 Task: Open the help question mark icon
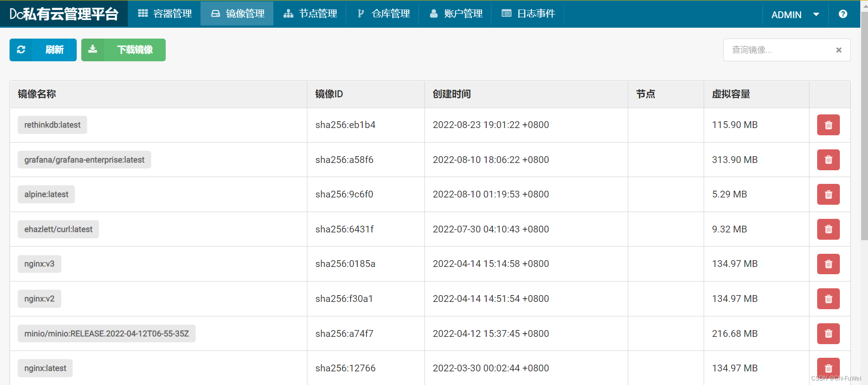tap(843, 14)
